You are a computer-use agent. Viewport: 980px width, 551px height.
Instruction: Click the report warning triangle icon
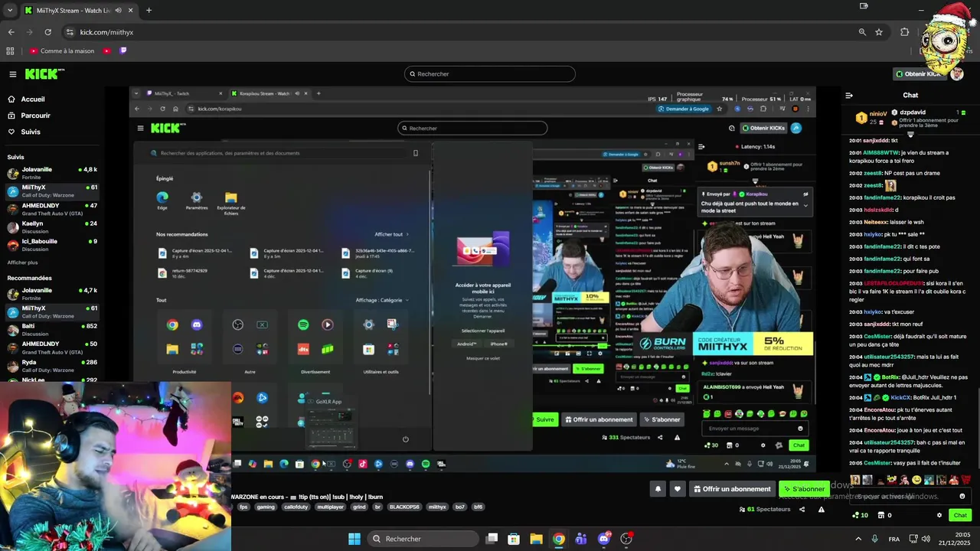821,509
